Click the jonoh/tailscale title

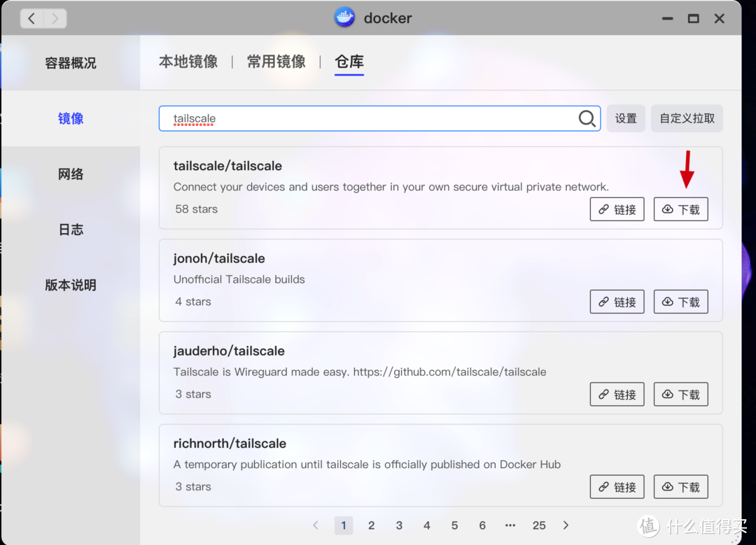(219, 258)
